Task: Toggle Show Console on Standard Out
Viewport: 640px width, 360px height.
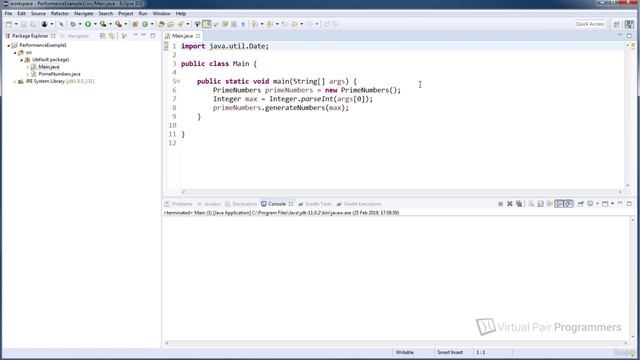Action: pyautogui.click(x=559, y=204)
